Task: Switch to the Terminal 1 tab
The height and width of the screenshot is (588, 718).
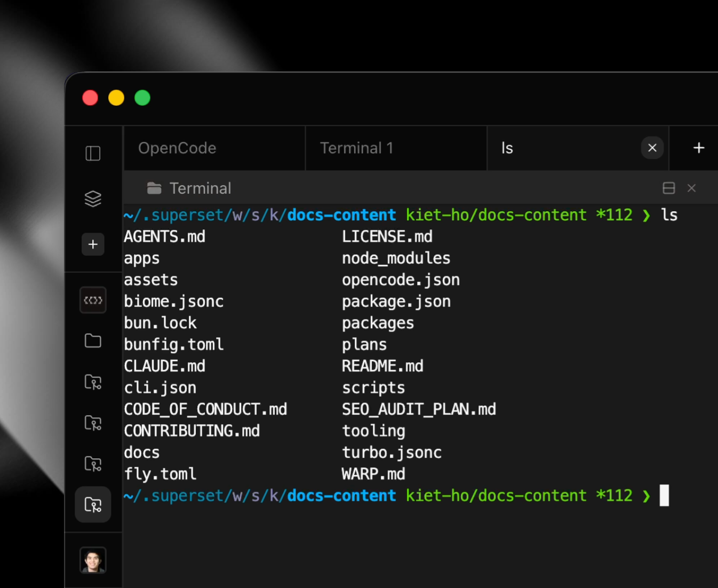Action: click(x=356, y=148)
